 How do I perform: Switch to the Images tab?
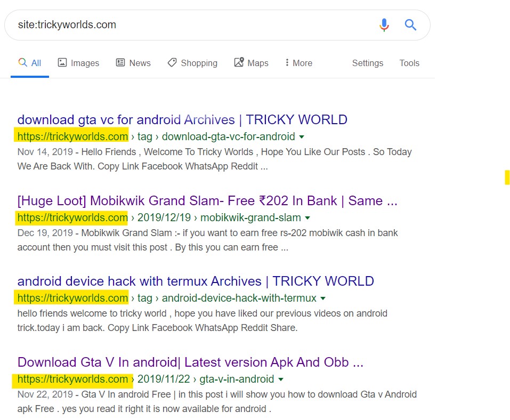tap(78, 63)
